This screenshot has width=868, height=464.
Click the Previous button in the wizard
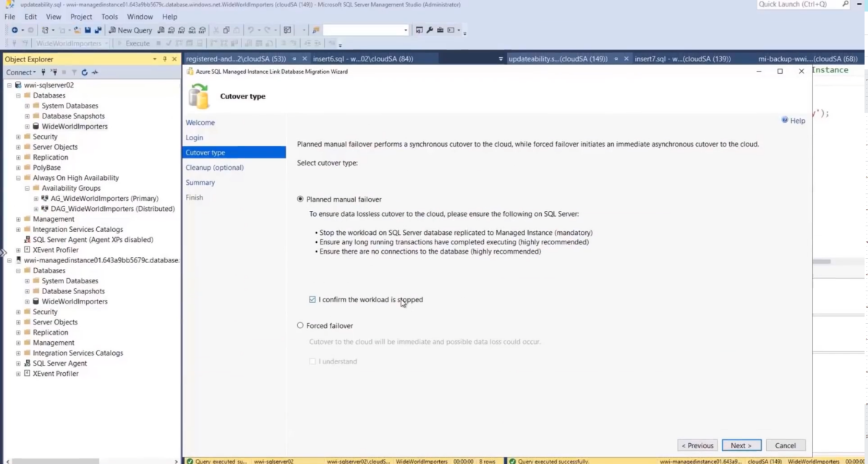(697, 445)
